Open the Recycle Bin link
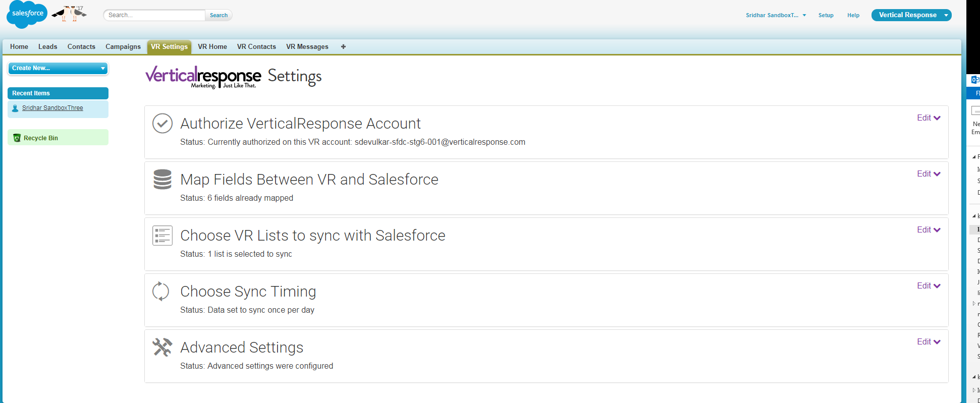The image size is (980, 403). [41, 138]
